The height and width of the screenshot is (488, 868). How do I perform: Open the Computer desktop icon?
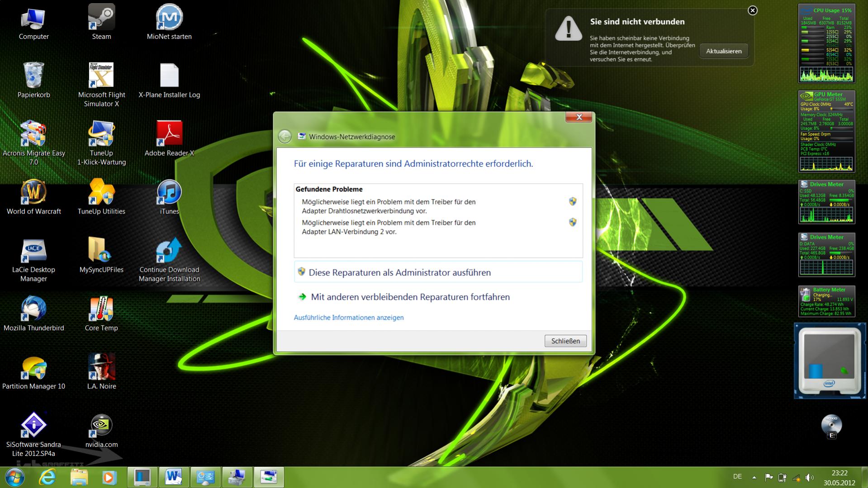pos(33,23)
